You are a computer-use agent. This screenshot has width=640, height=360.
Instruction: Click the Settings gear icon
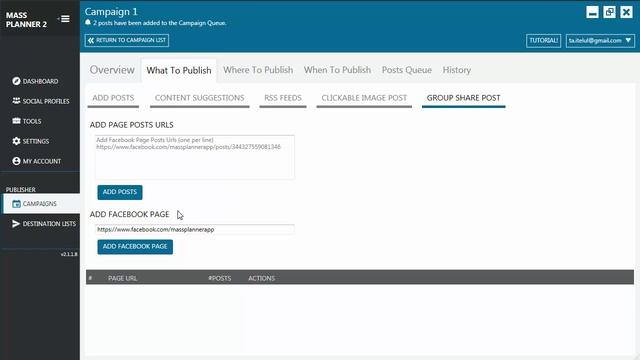16,141
